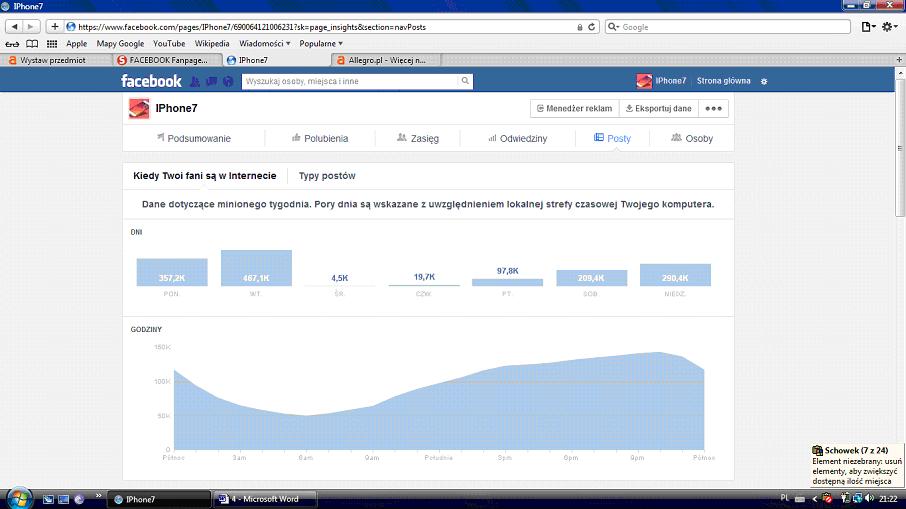Switch to Wystaw przedmiot browser tab
This screenshot has width=906, height=509.
coord(56,60)
